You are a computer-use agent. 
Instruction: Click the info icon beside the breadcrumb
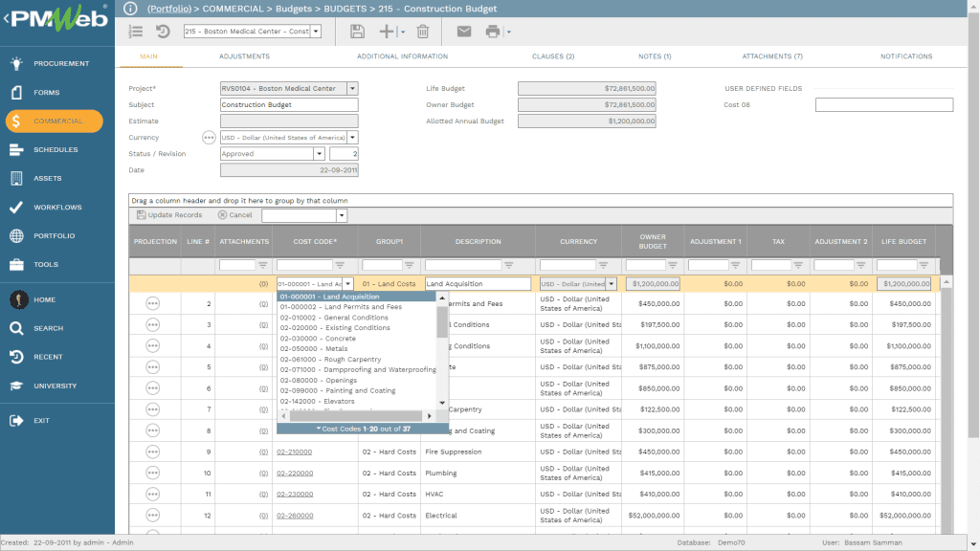click(x=130, y=9)
